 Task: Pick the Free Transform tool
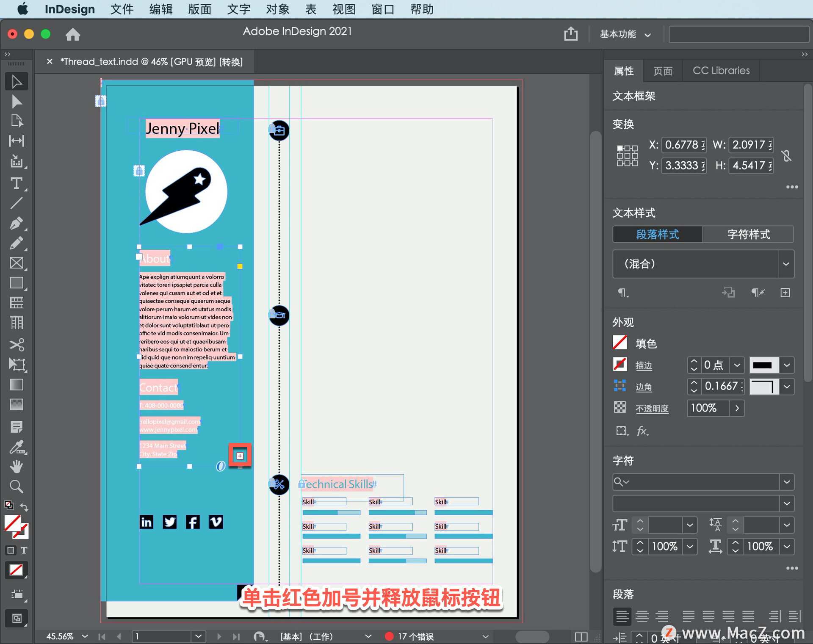click(17, 365)
